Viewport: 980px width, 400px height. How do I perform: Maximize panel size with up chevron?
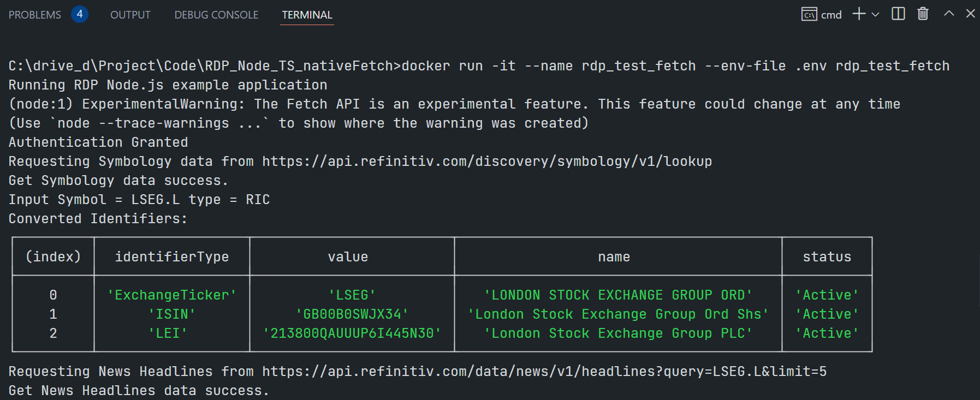coord(949,14)
